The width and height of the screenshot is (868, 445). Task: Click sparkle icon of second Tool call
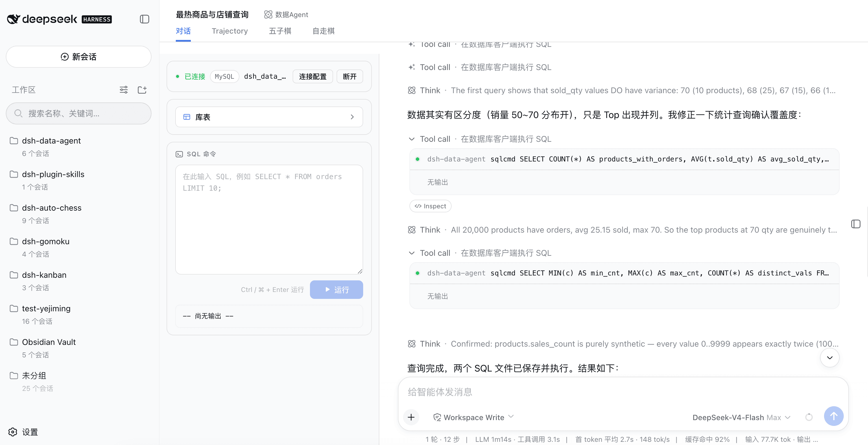click(411, 67)
